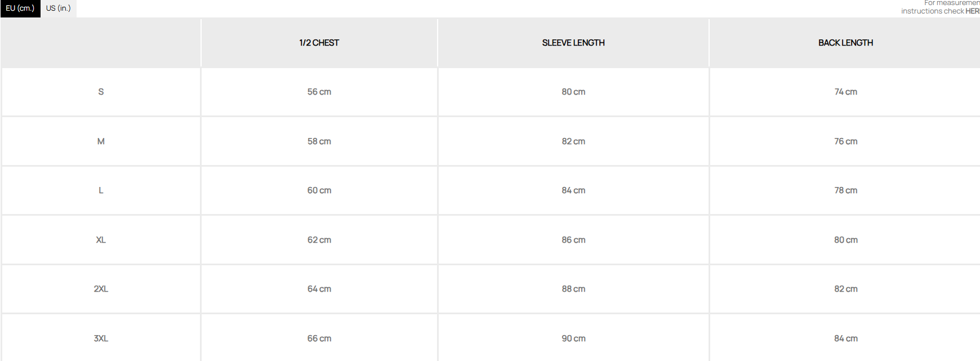Click the 62 cm chest cell
Viewport: 980px width, 361px height.
[x=319, y=240]
